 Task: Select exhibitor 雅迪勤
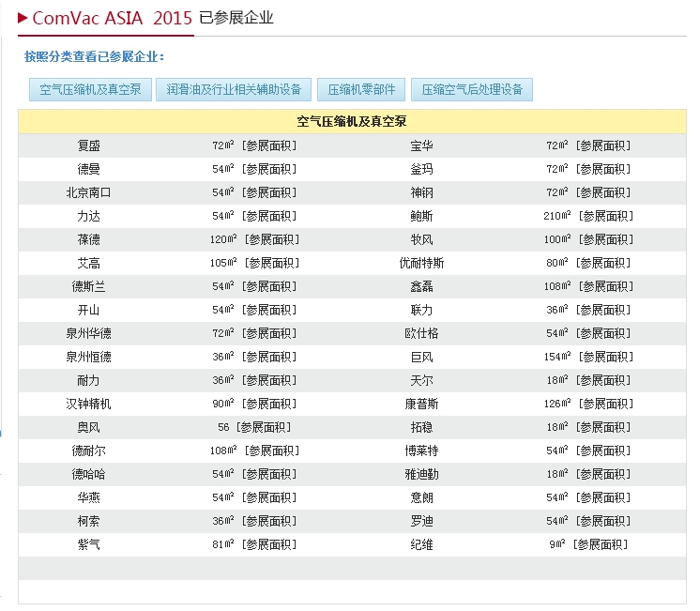point(421,474)
